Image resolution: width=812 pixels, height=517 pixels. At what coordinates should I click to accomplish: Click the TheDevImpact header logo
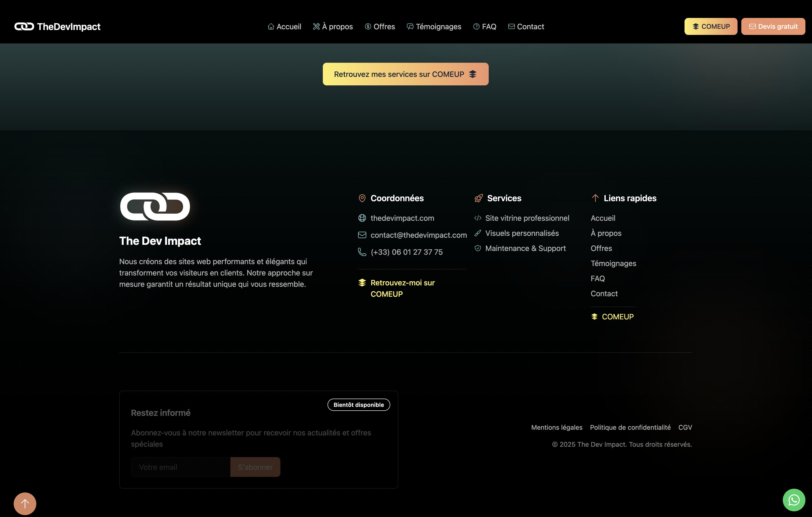57,26
